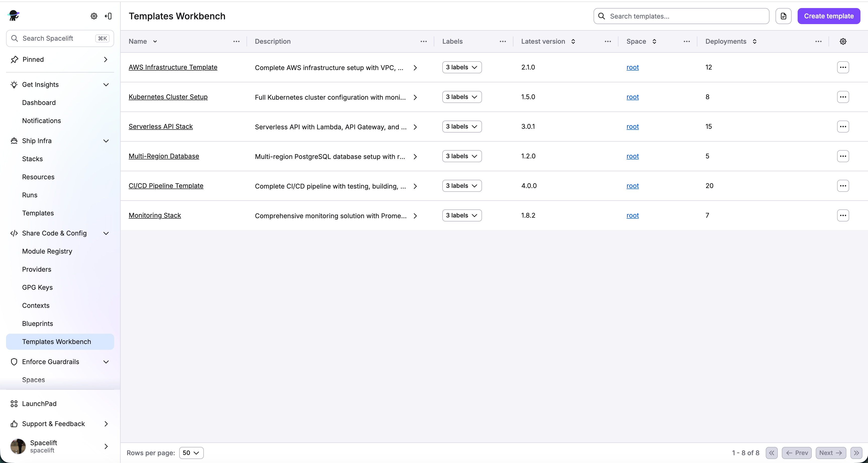Screen dimensions: 868x463
Task: Open Module Registry from the sidebar
Action: 47,251
